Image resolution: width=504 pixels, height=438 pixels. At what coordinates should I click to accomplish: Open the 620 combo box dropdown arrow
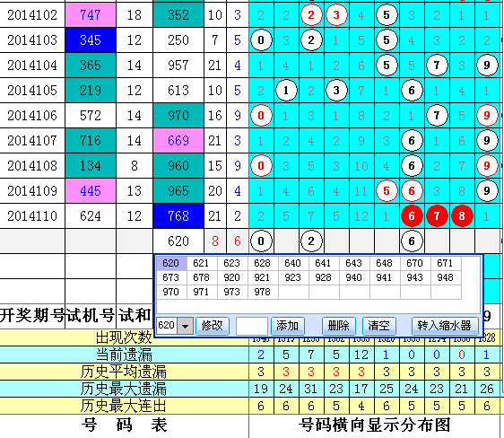[185, 326]
